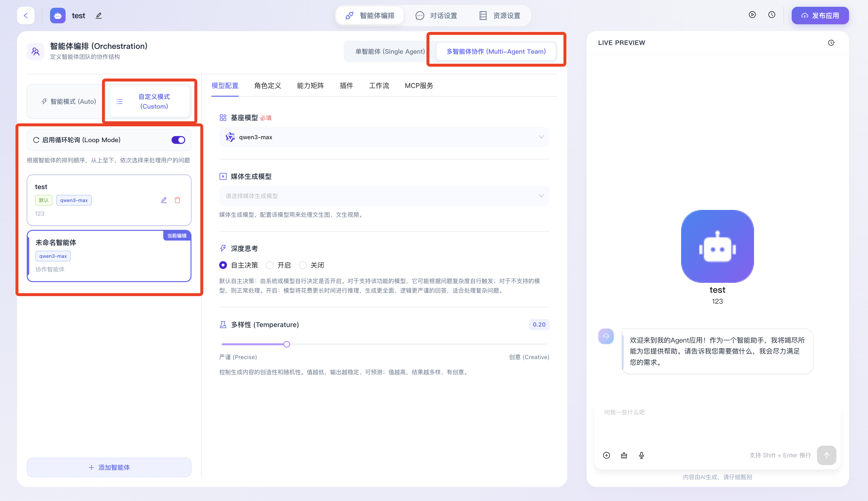Viewport: 868px width, 501px height.
Task: Switch to the 角色定义 tab
Action: pyautogui.click(x=268, y=85)
